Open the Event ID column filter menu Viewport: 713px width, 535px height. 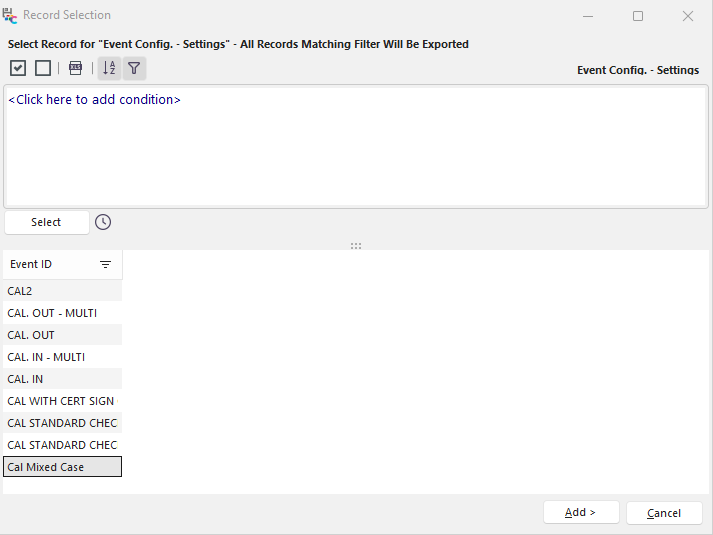(105, 265)
